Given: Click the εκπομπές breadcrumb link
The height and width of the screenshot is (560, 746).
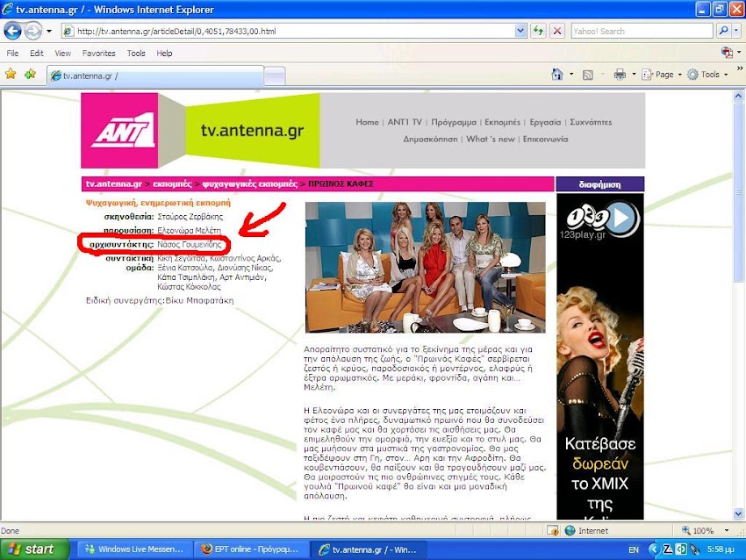Looking at the screenshot, I should 172,184.
